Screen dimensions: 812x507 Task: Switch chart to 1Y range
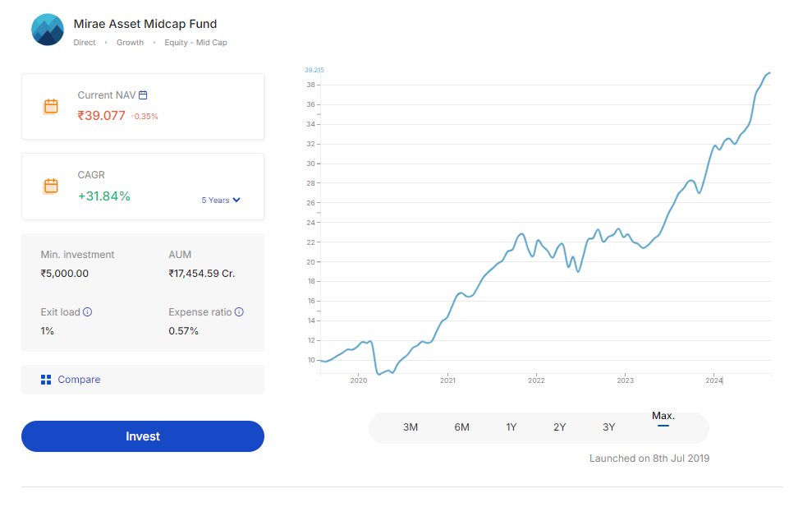(x=512, y=427)
